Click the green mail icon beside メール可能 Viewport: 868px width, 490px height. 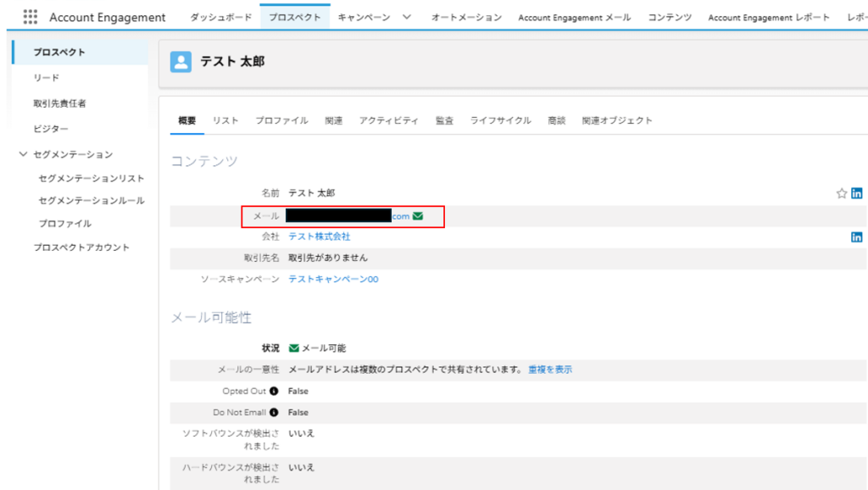(x=294, y=348)
